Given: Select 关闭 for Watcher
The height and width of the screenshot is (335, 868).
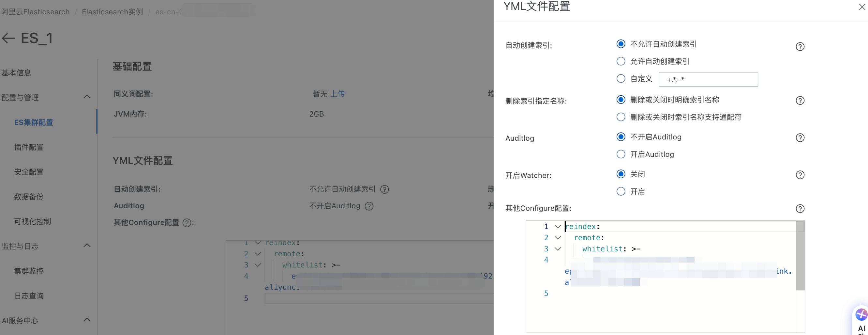Looking at the screenshot, I should (621, 174).
